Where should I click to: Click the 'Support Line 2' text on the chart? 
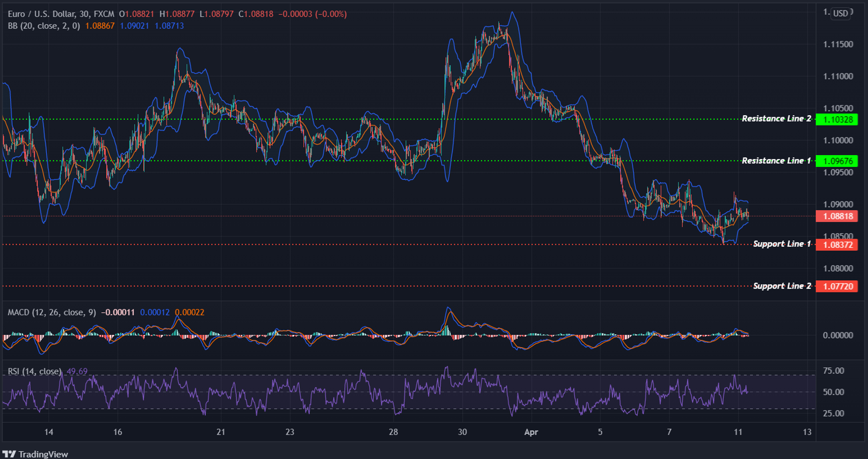click(x=783, y=286)
